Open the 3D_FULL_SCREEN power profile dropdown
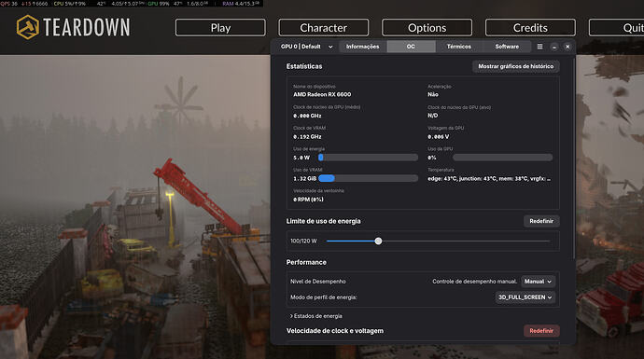This screenshot has height=359, width=644. (525, 297)
